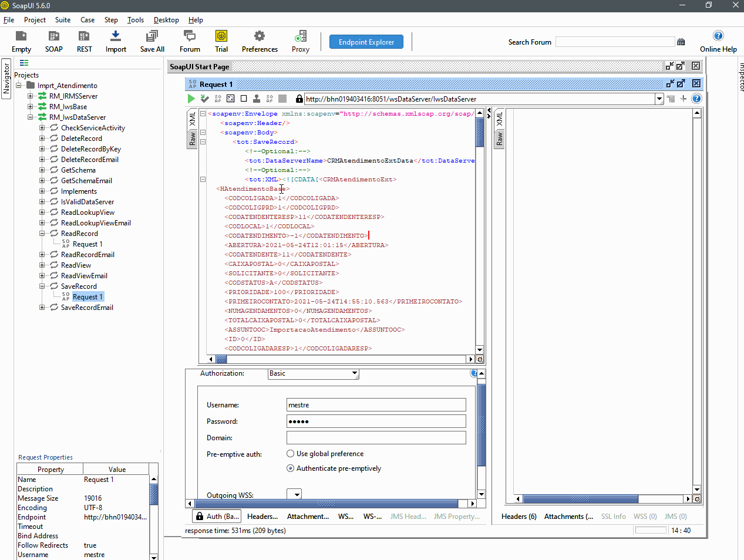Collapse the RM_IwsDataServer tree node

tap(31, 117)
